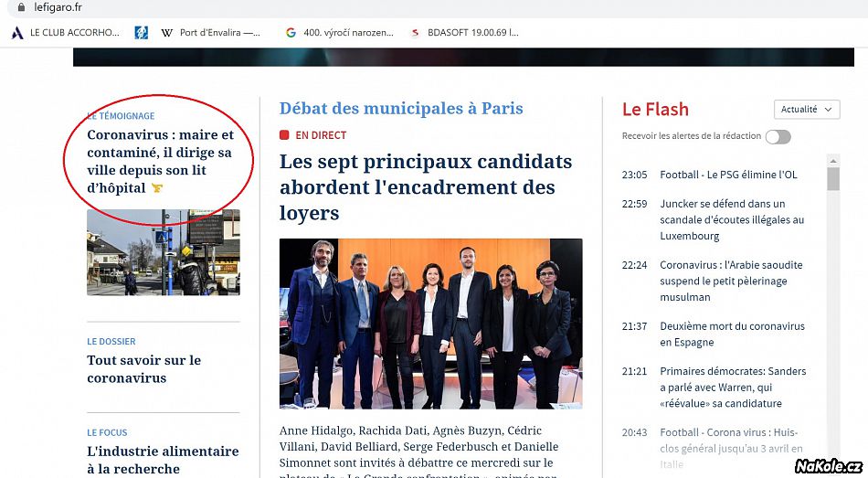Click the Anne Hidalgo, Rachida Dati summary text
This screenshot has width=868, height=478.
coord(419,451)
